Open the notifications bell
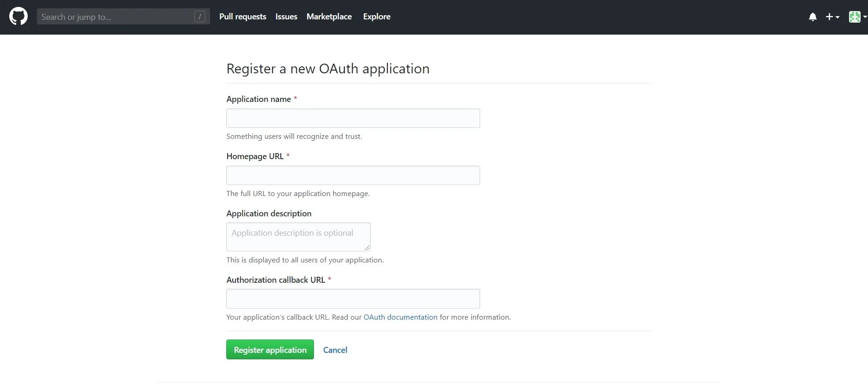The image size is (868, 387). 813,17
